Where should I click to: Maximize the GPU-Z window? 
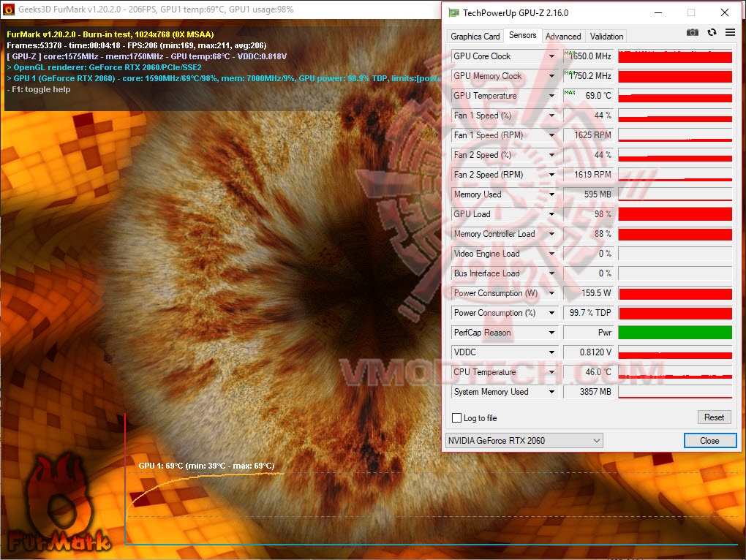(x=691, y=13)
